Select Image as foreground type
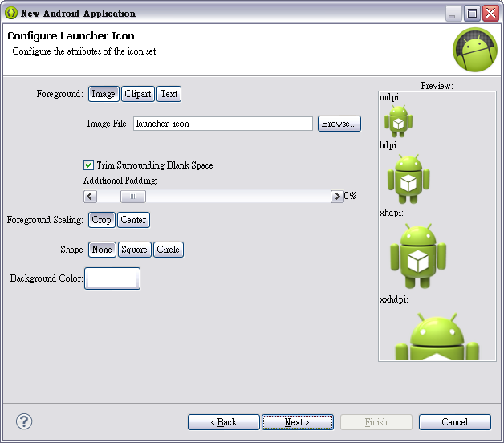 tap(104, 94)
